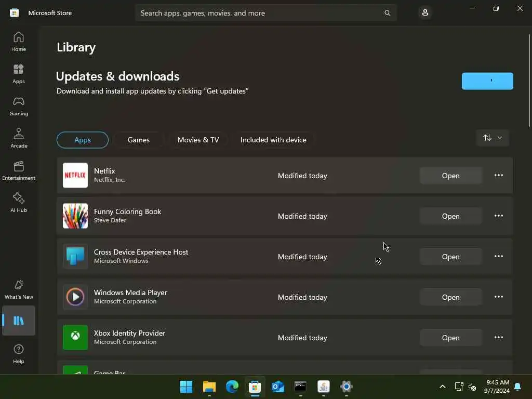Open What's New in the sidebar
The image size is (532, 399).
pos(19,289)
